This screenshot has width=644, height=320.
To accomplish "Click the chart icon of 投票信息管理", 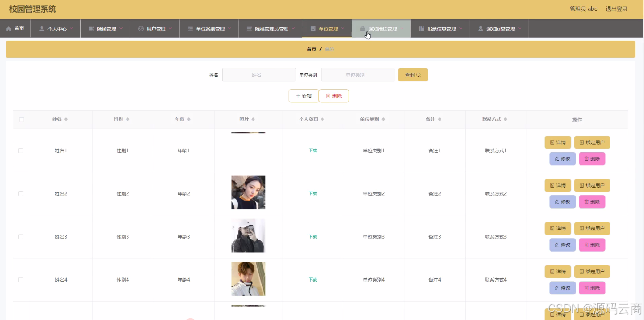I will click(x=422, y=29).
